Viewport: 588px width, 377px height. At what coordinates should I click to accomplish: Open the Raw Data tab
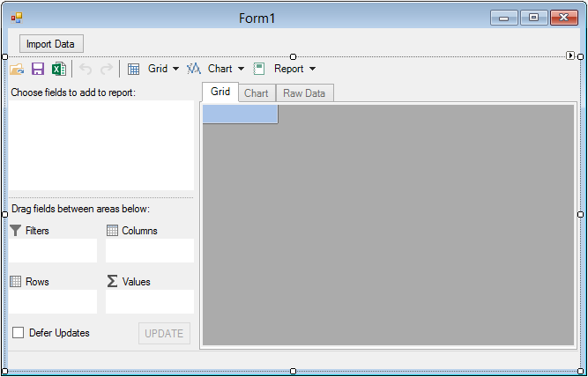pyautogui.click(x=304, y=93)
